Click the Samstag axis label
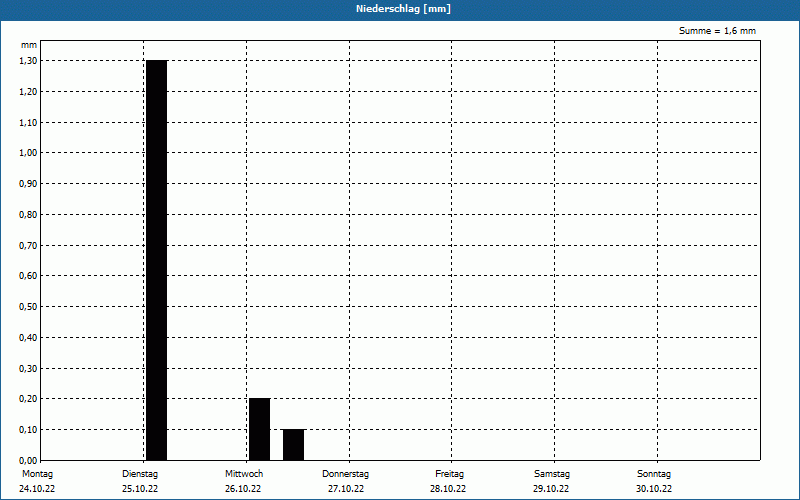The width and height of the screenshot is (800, 500). click(552, 474)
